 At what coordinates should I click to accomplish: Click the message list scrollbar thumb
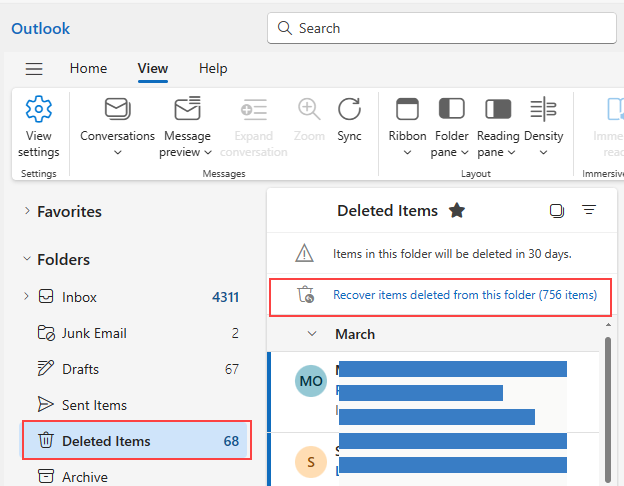click(x=608, y=410)
